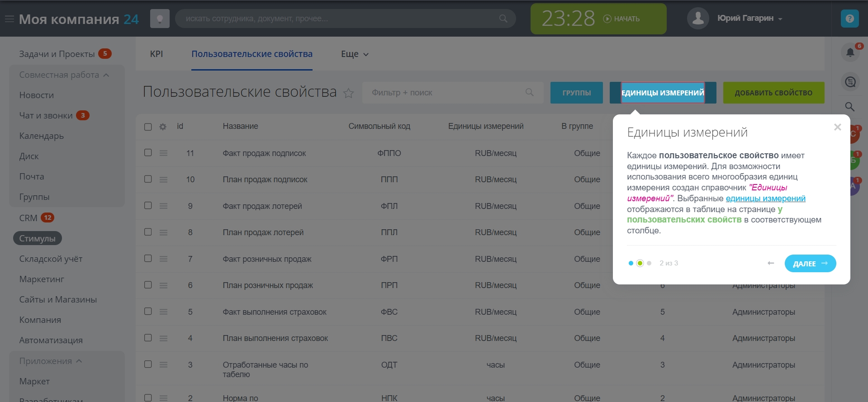Click the ГРУППЫ button

coord(576,93)
